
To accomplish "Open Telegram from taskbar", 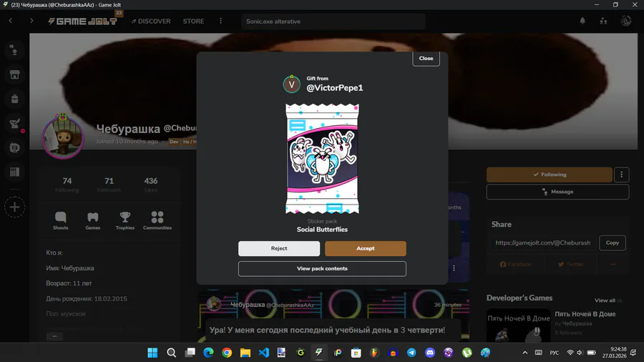I will (x=411, y=353).
